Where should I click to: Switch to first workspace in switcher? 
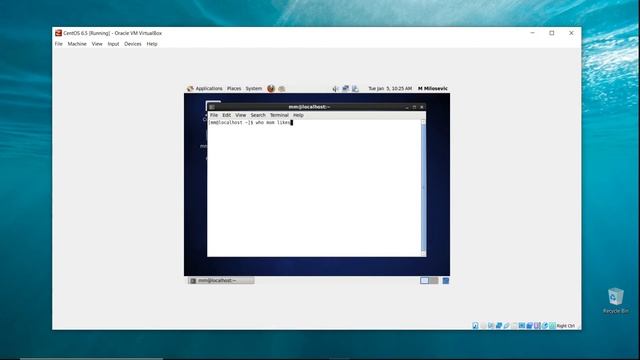click(x=424, y=281)
